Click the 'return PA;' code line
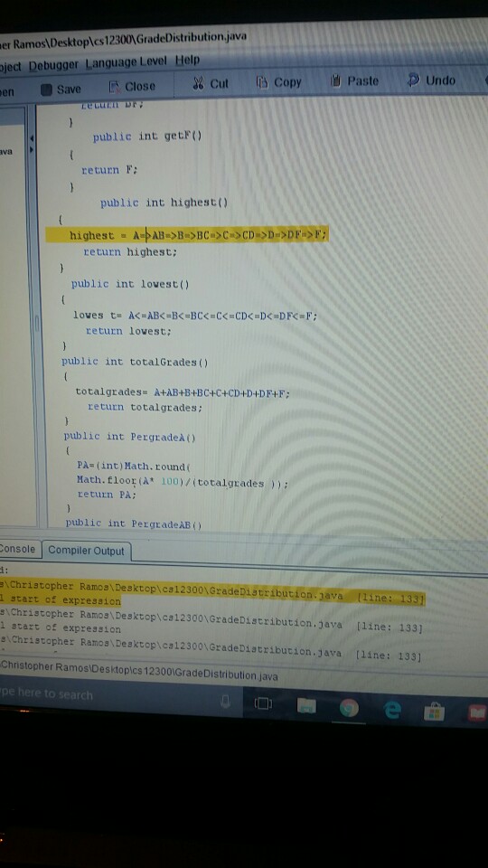Image resolution: width=488 pixels, height=868 pixels. coord(107,494)
